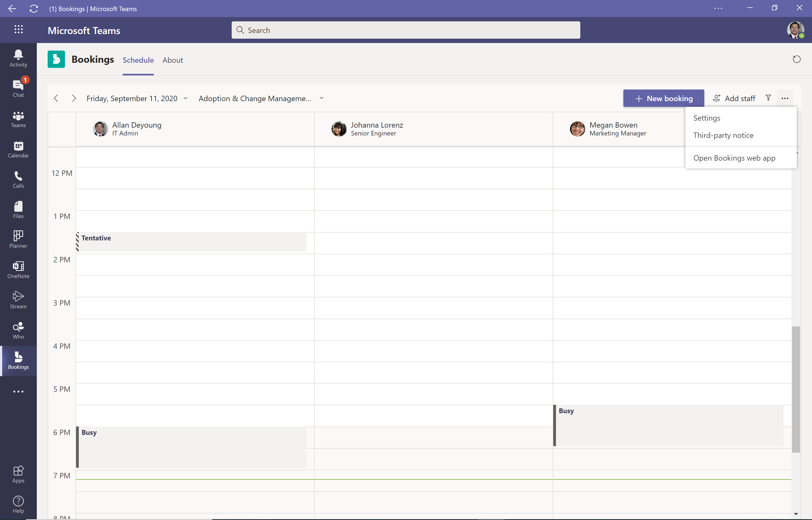This screenshot has height=520, width=812.
Task: Open the Calendar app
Action: [x=18, y=148]
